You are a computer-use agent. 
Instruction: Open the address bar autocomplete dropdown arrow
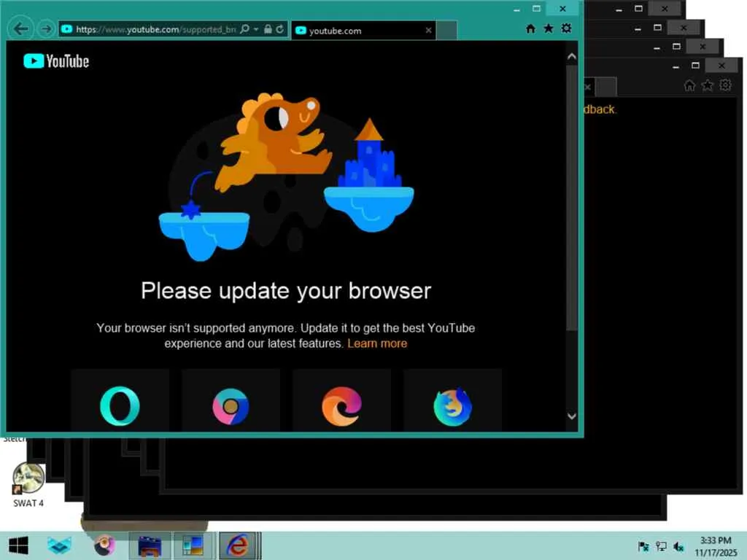256,29
